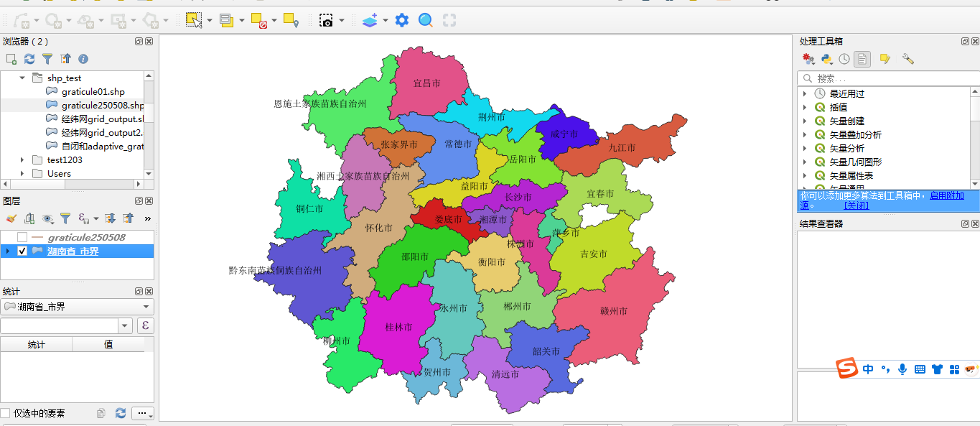The width and height of the screenshot is (980, 426).
Task: Enable graticule250508 layer visibility checkbox
Action: [x=22, y=237]
